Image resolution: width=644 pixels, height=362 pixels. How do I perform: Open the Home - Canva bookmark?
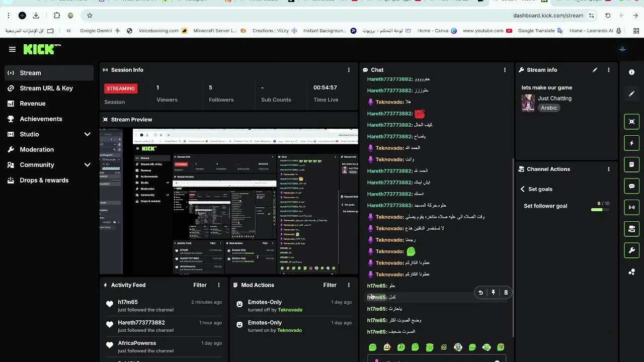(437, 31)
